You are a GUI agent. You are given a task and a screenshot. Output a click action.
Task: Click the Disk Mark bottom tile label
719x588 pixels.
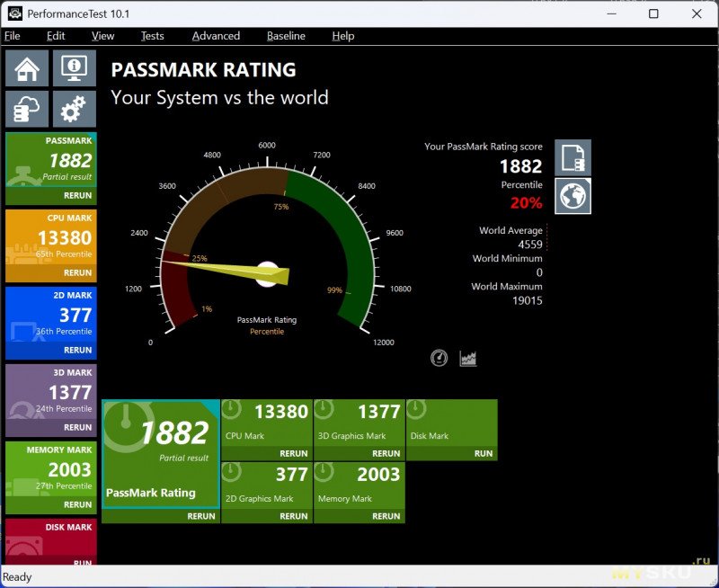[x=430, y=436]
